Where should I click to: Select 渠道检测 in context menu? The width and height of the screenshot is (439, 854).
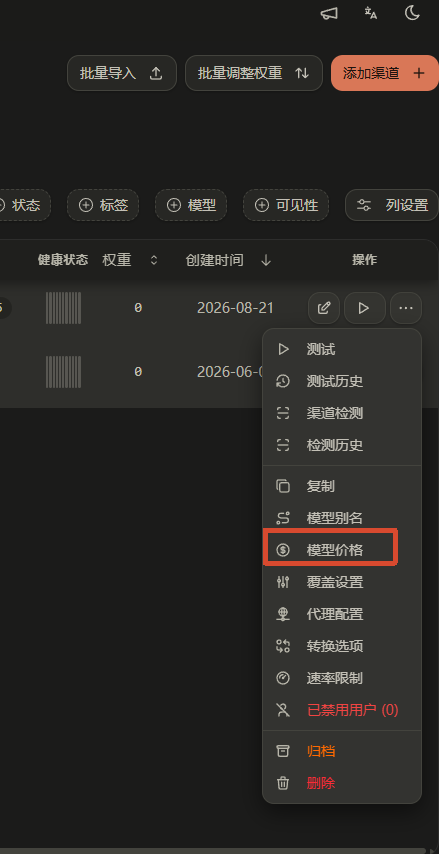342,413
